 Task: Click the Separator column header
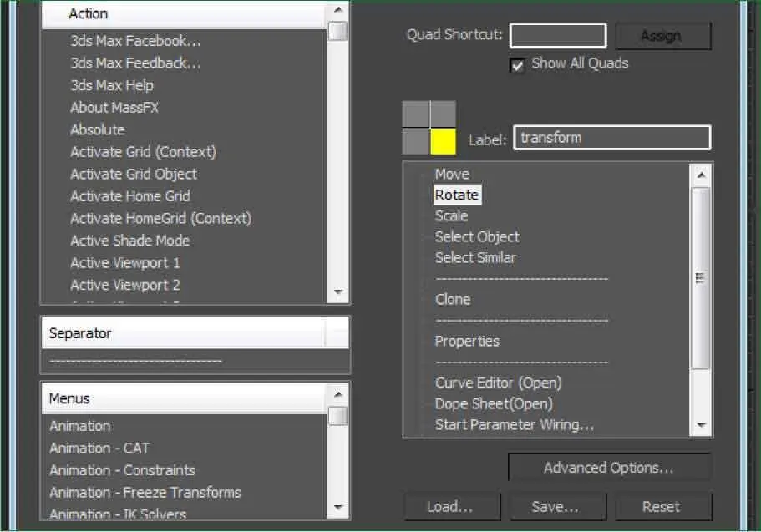[184, 333]
